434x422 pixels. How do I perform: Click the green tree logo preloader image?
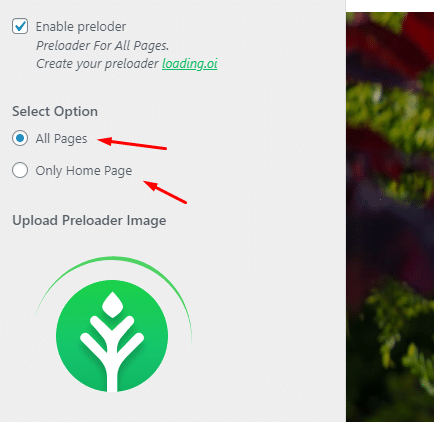pos(112,336)
